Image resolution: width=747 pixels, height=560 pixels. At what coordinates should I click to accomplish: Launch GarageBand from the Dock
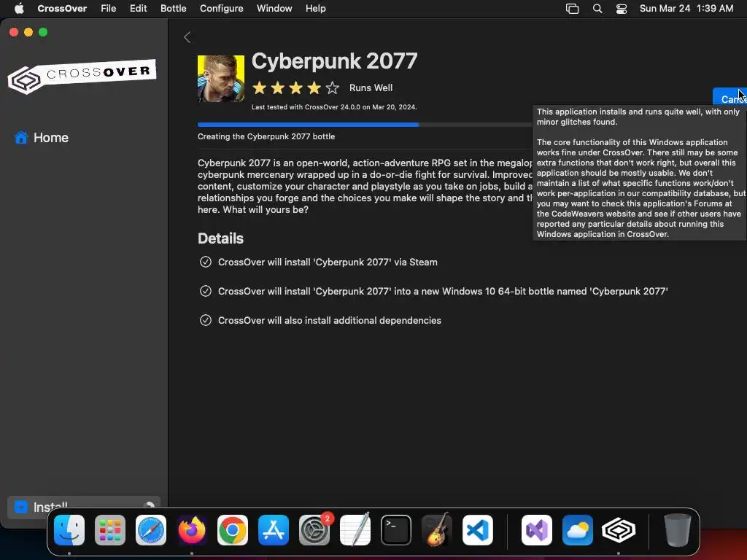coord(437,530)
